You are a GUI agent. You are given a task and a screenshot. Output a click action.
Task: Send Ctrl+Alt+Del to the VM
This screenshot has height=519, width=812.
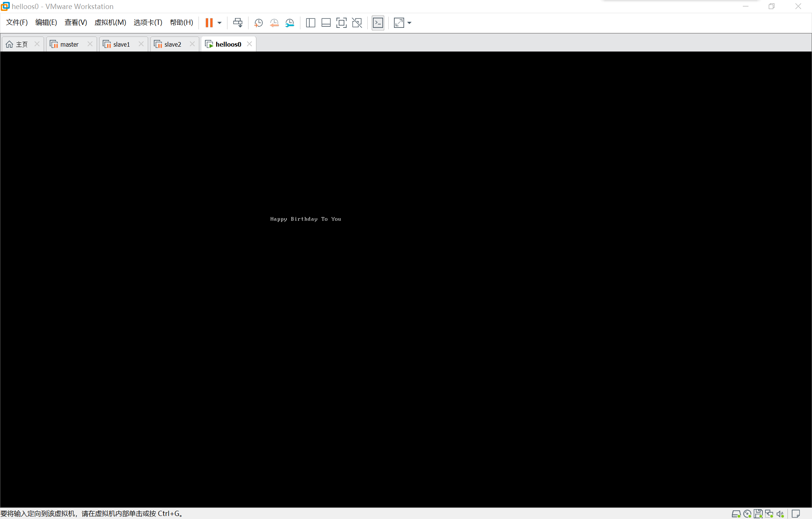point(238,23)
